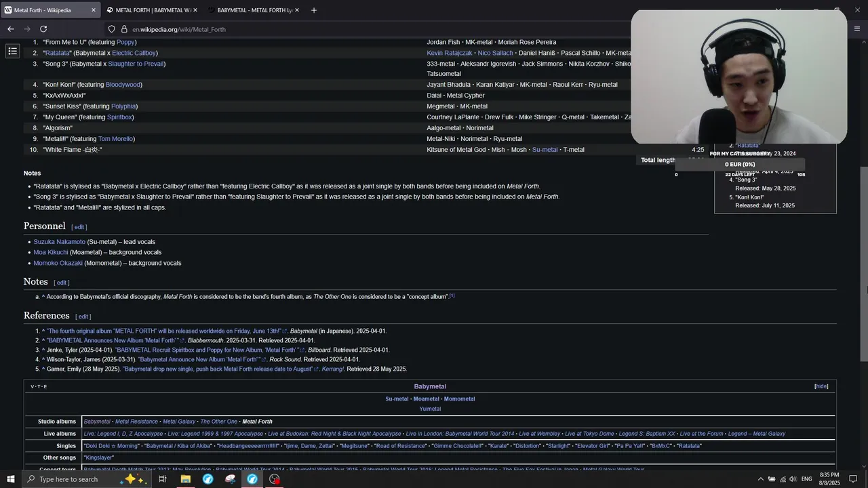Click the pink bird app on taskbar
Image resolution: width=868 pixels, height=488 pixels.
[230, 479]
